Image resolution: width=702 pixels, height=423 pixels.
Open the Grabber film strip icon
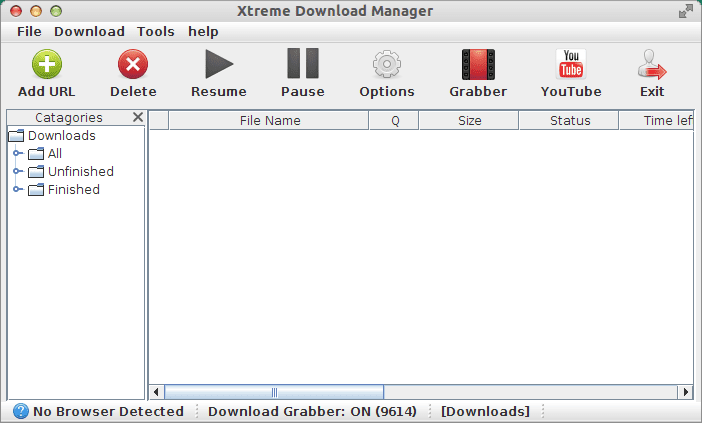pyautogui.click(x=478, y=64)
